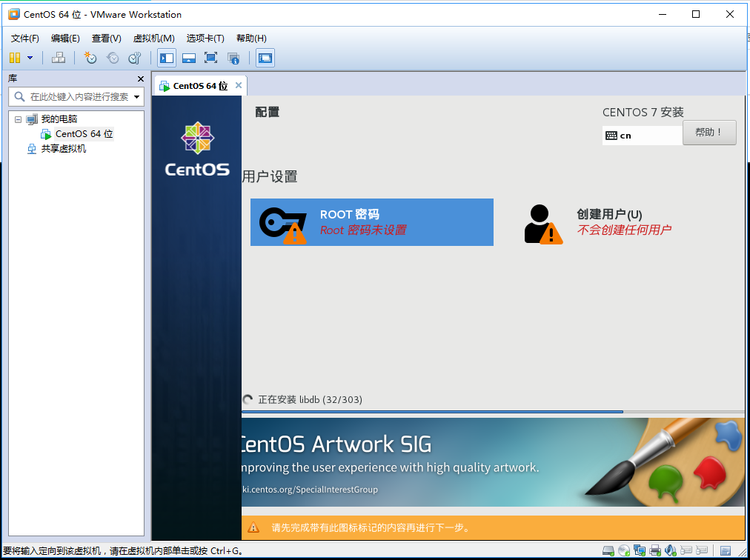
Task: Click the first USB input device icon
Action: 686,551
